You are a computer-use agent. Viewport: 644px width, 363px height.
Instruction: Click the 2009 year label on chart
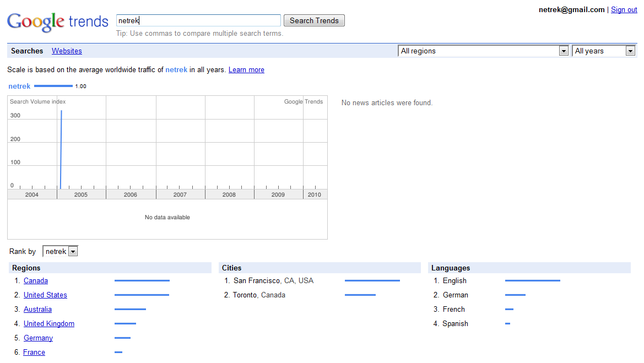click(278, 194)
